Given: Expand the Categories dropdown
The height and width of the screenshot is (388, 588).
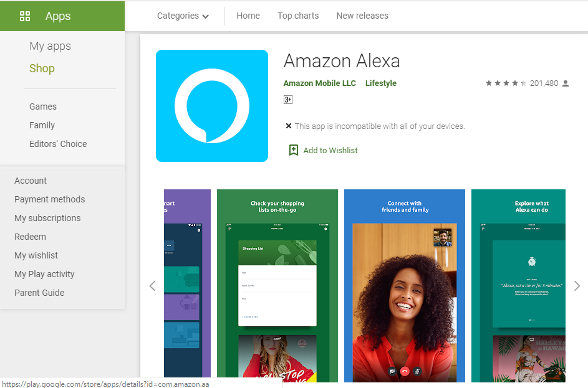Looking at the screenshot, I should 183,16.
